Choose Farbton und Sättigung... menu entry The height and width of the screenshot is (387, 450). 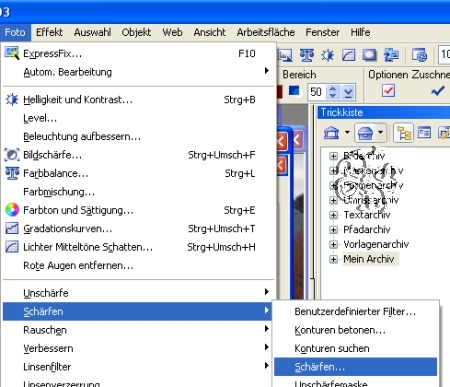coord(138,210)
